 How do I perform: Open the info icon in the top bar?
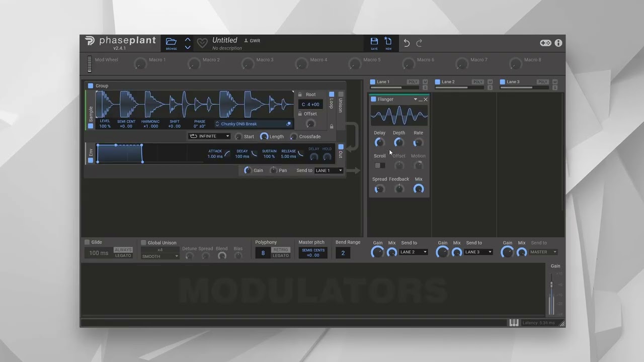558,43
